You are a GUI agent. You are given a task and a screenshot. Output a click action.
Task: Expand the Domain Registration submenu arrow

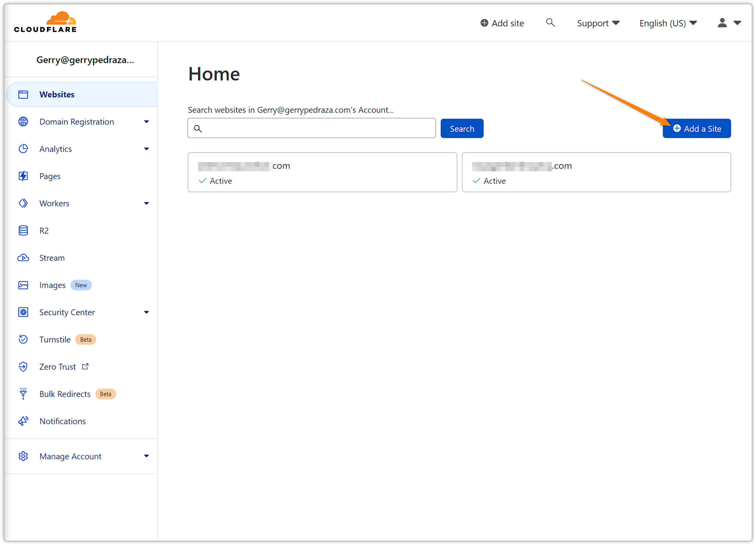pos(146,122)
